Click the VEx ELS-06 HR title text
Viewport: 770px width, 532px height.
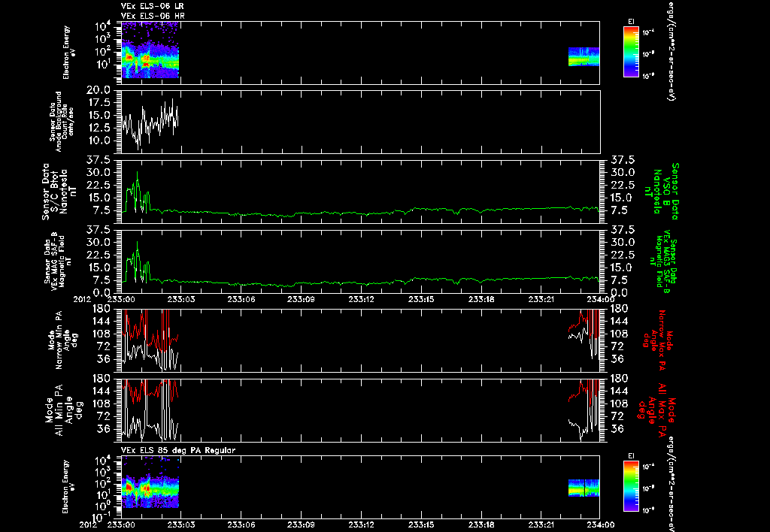(x=153, y=17)
